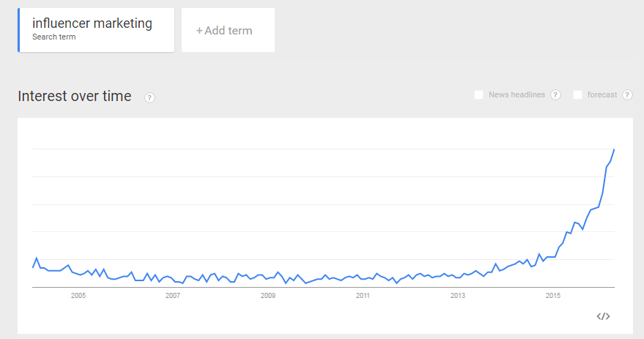Click the Add term button
This screenshot has width=644, height=339.
(228, 31)
